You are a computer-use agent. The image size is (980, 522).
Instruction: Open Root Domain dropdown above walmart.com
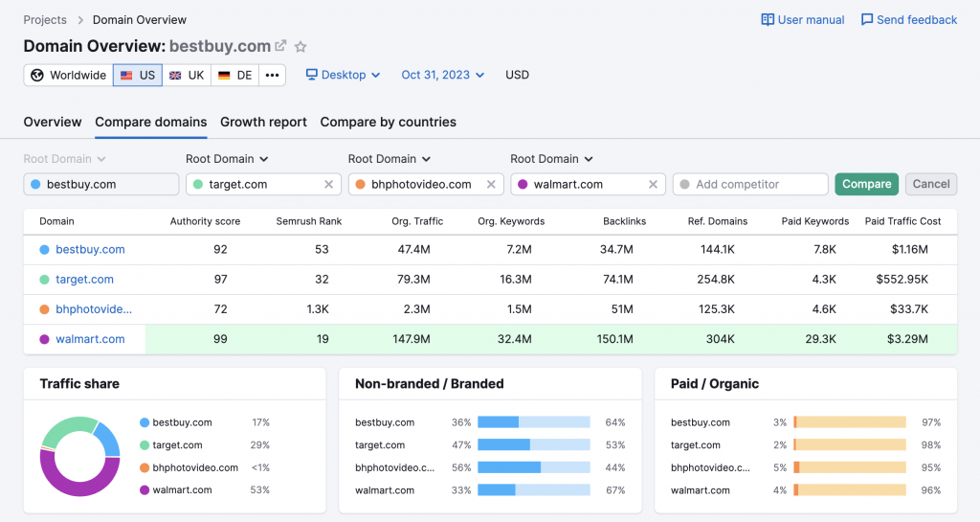[551, 159]
